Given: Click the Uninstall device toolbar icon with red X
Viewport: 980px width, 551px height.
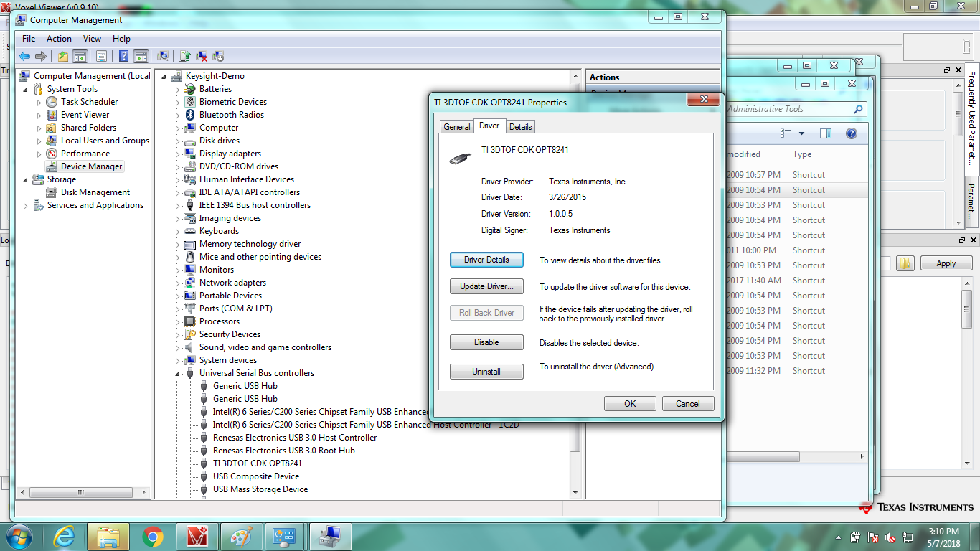Looking at the screenshot, I should 202,56.
